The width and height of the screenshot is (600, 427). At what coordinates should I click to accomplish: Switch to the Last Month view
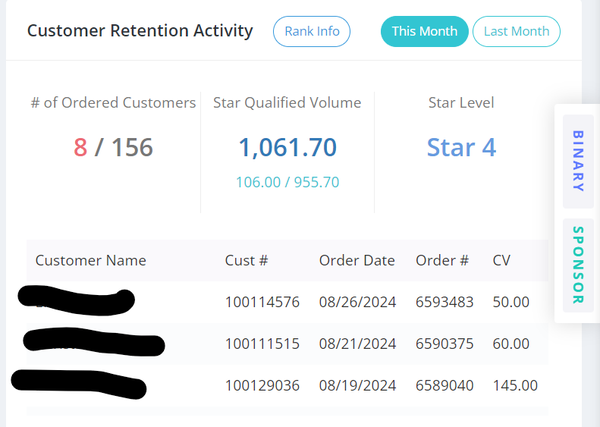click(x=516, y=31)
